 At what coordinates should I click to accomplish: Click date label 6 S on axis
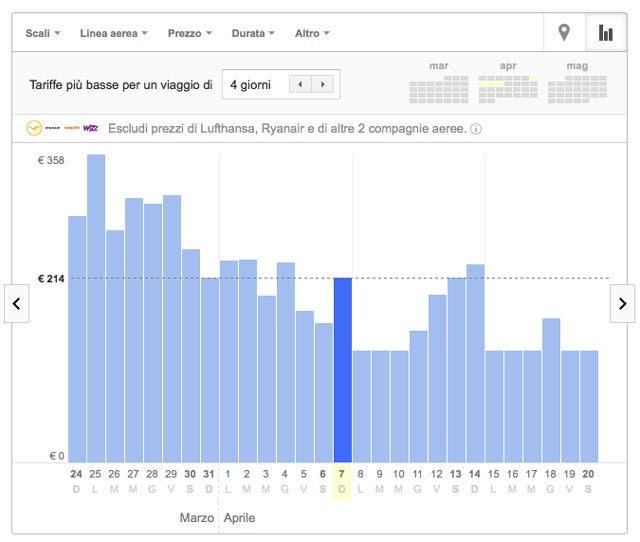[x=323, y=481]
